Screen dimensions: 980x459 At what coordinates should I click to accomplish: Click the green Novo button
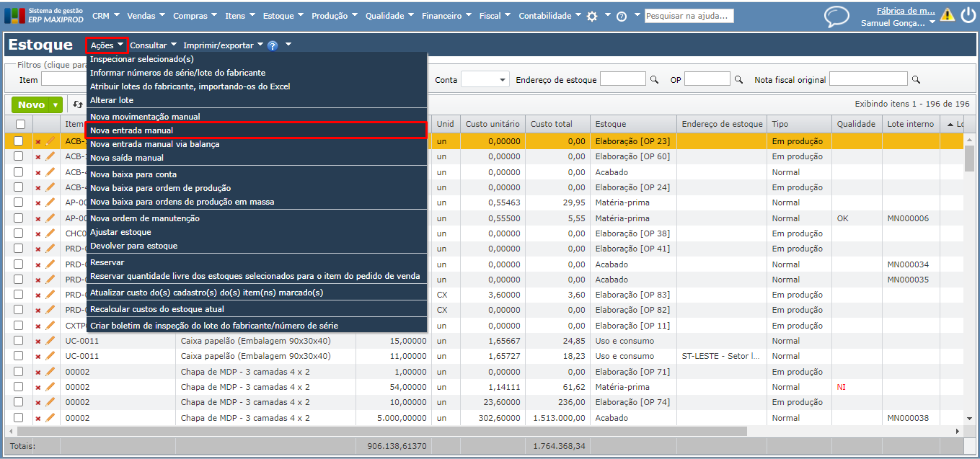tap(31, 105)
